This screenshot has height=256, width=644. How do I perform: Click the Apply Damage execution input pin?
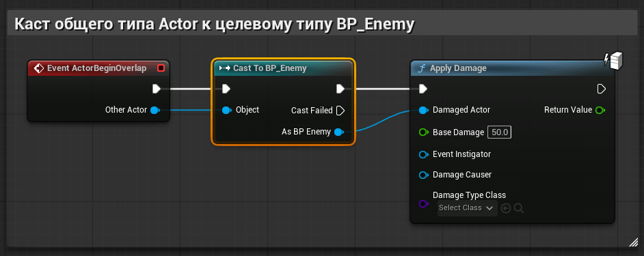pos(423,89)
